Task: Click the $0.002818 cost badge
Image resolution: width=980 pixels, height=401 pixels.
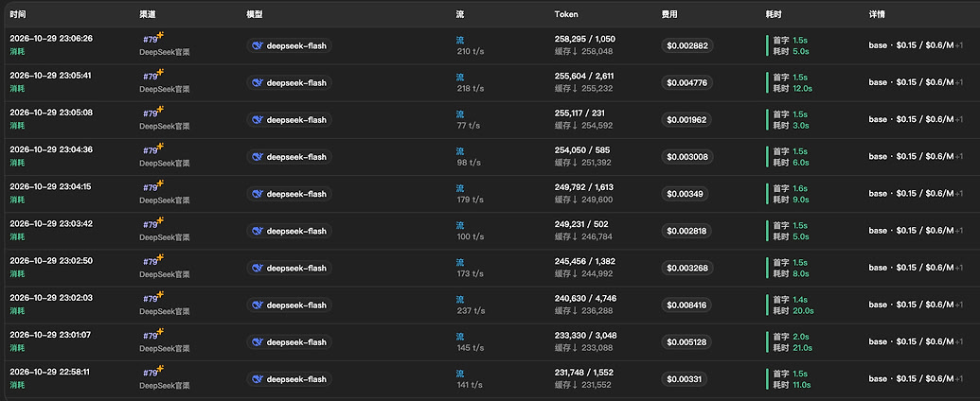Action: [x=686, y=231]
